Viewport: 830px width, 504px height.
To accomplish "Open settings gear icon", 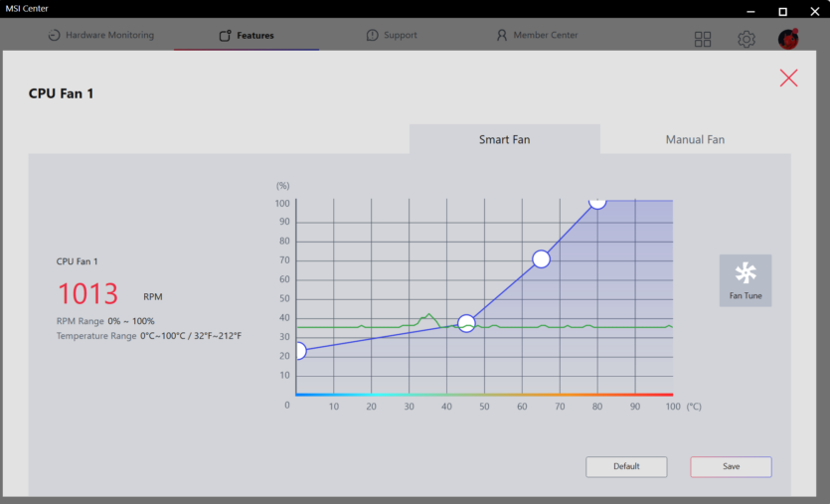I will coord(747,39).
